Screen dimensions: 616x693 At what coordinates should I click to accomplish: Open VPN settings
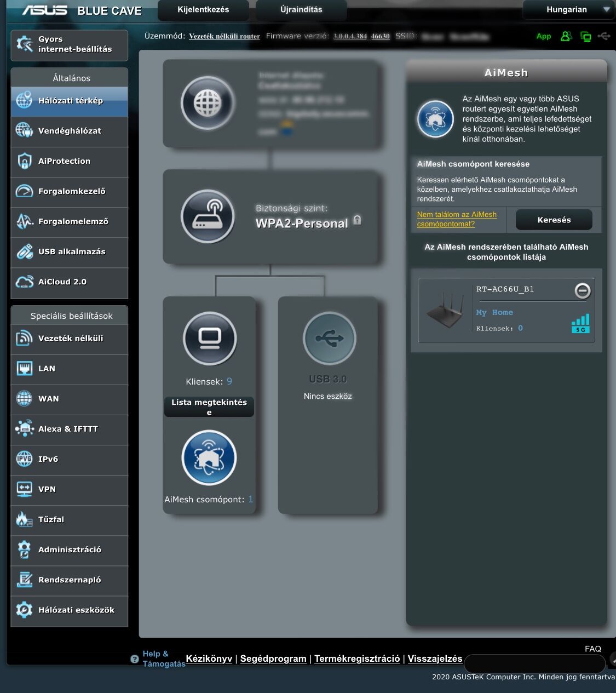[x=70, y=490]
